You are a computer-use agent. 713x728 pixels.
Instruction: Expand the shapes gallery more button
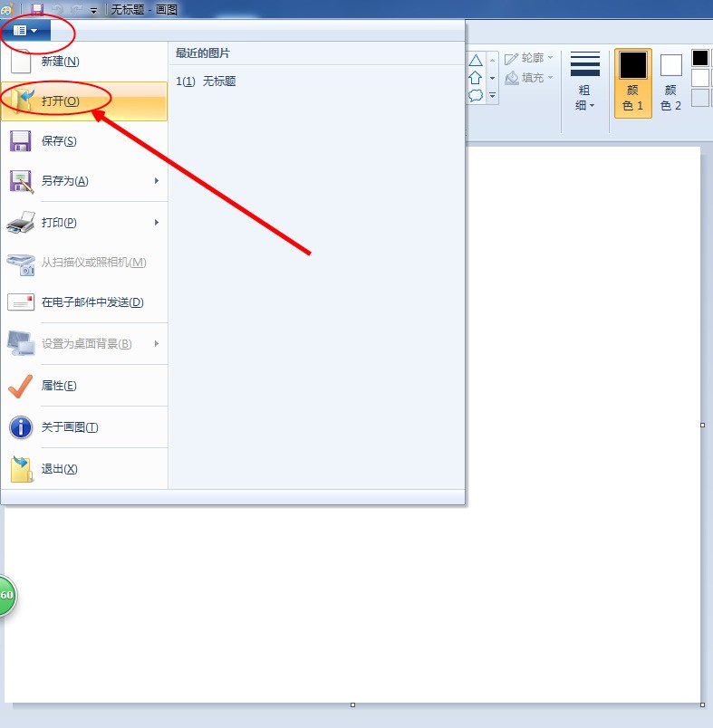[492, 95]
